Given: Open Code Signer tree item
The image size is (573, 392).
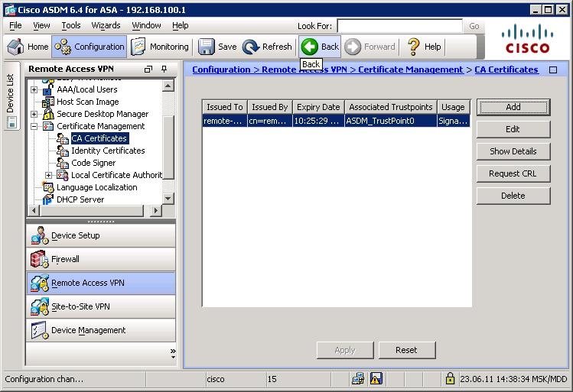Looking at the screenshot, I should 93,163.
